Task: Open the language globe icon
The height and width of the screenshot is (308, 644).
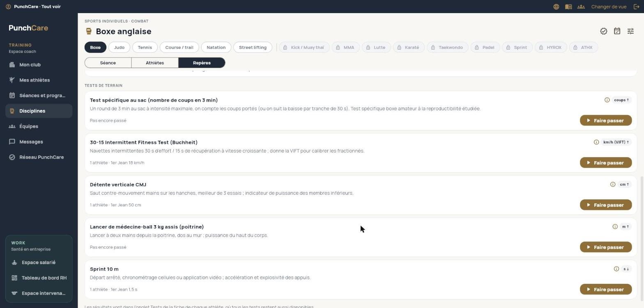Action: click(556, 7)
